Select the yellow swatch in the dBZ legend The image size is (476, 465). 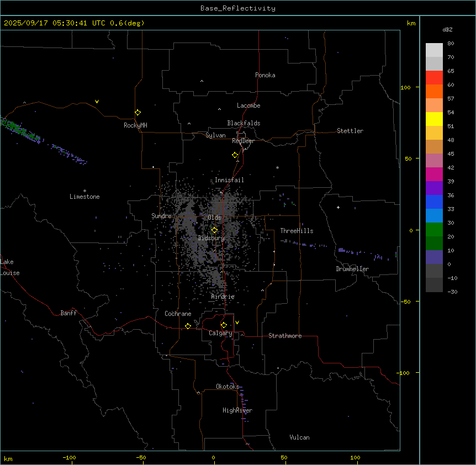[x=434, y=119]
